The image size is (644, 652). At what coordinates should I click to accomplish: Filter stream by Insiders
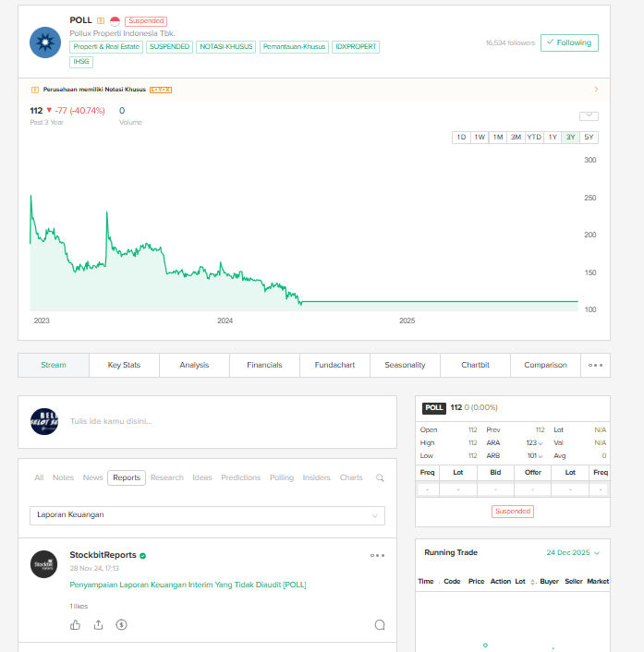pyautogui.click(x=316, y=477)
